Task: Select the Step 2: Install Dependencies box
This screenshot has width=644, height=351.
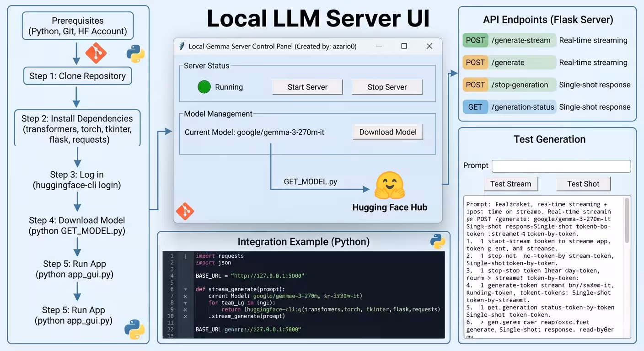Action: (x=77, y=128)
